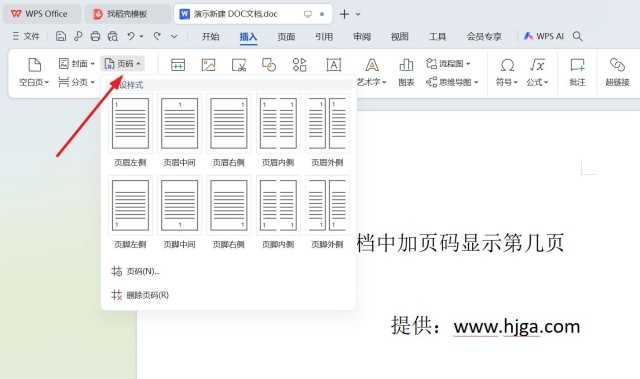Click the Omega 符号 symbol icon
This screenshot has height=379, width=640.
coord(507,65)
